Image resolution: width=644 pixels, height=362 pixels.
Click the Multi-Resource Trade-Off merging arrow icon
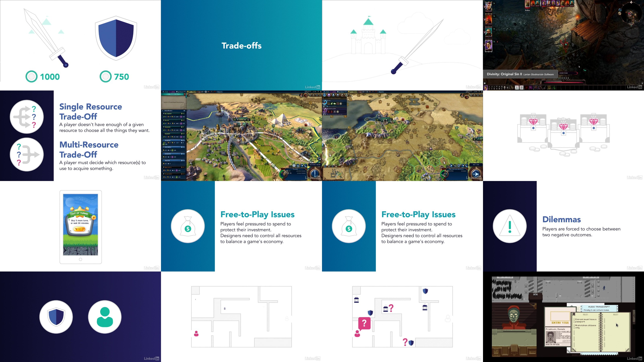point(27,155)
